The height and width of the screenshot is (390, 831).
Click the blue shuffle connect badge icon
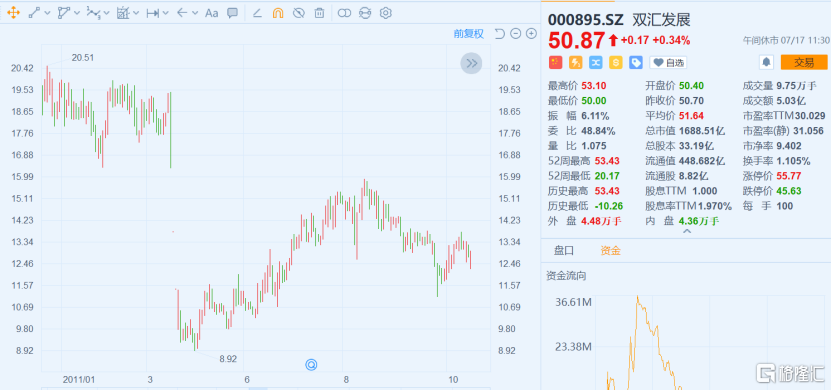coord(596,63)
